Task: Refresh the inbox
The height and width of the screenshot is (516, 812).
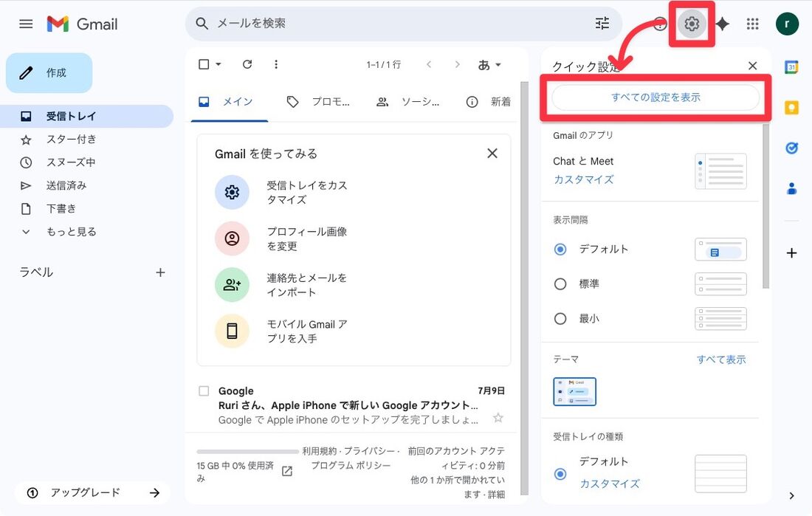Action: point(247,64)
